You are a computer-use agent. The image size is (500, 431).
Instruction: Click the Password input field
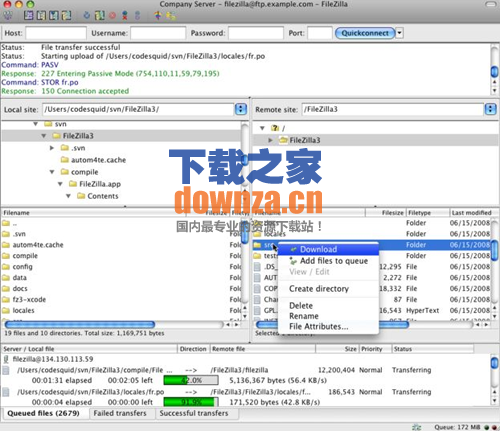[x=256, y=33]
